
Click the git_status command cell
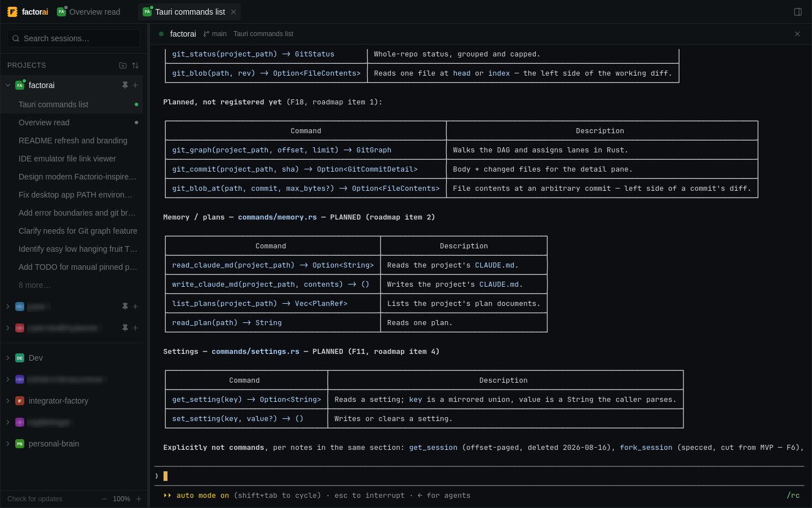tap(266, 54)
